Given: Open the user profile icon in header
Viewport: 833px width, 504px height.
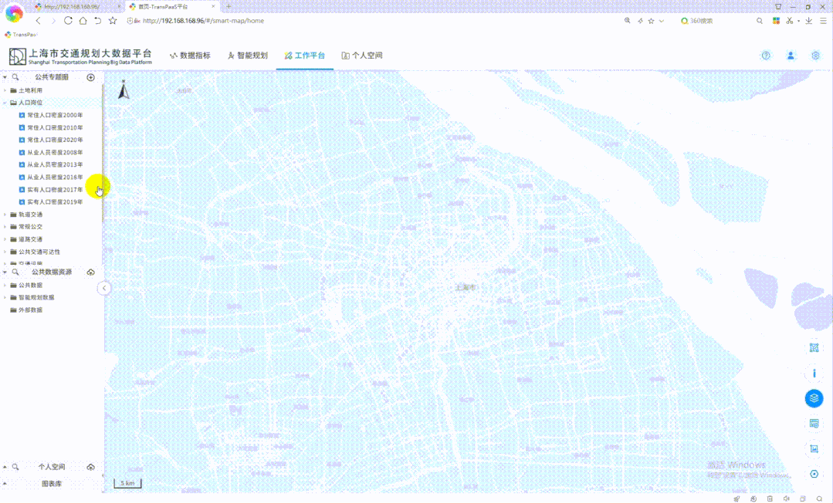Looking at the screenshot, I should [x=791, y=56].
